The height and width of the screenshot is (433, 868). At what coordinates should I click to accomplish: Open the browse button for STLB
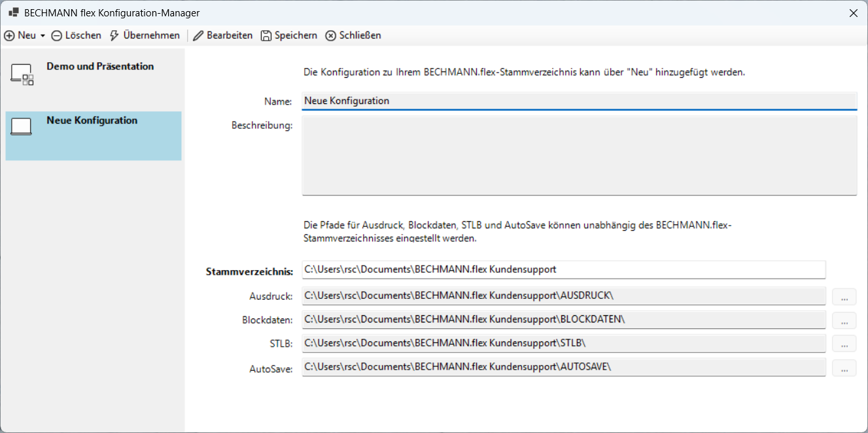pyautogui.click(x=844, y=344)
